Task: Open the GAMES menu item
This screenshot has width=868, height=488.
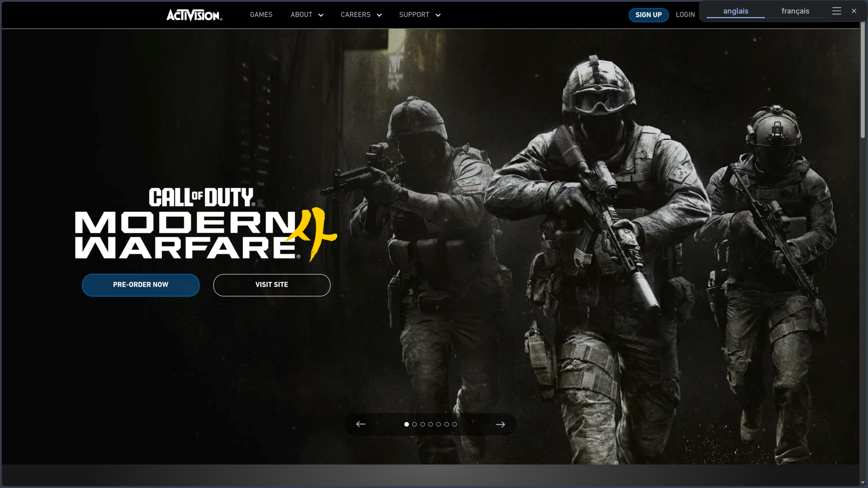Action: click(261, 14)
